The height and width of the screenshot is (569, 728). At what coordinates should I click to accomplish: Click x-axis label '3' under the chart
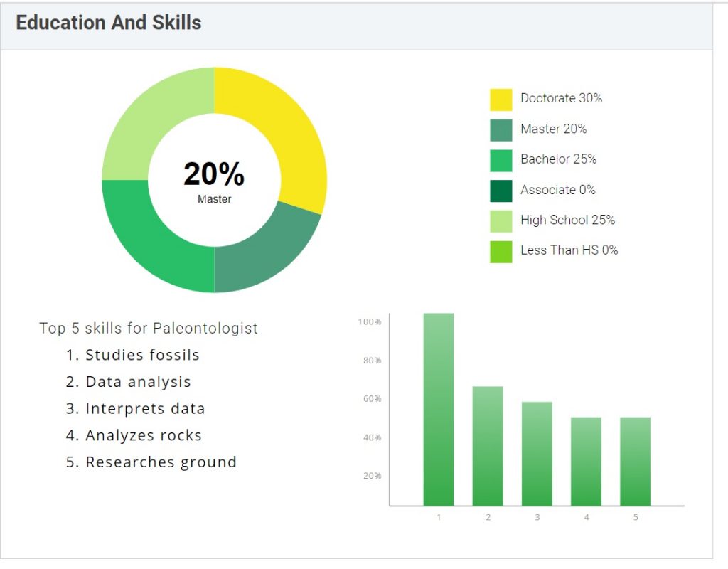pyautogui.click(x=537, y=517)
